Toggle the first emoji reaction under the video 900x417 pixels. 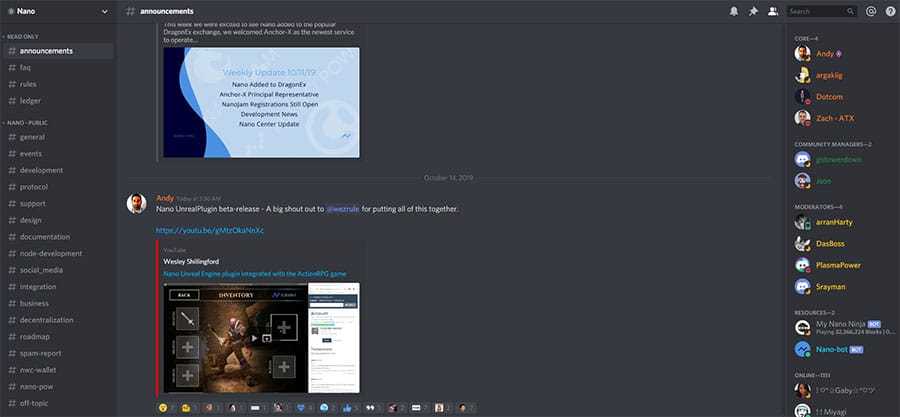tap(165, 408)
